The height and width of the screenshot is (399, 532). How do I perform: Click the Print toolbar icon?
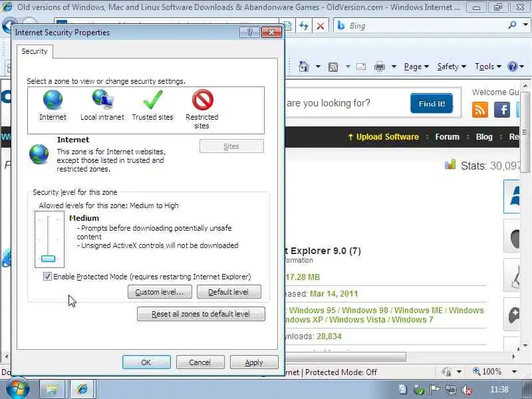coord(380,66)
